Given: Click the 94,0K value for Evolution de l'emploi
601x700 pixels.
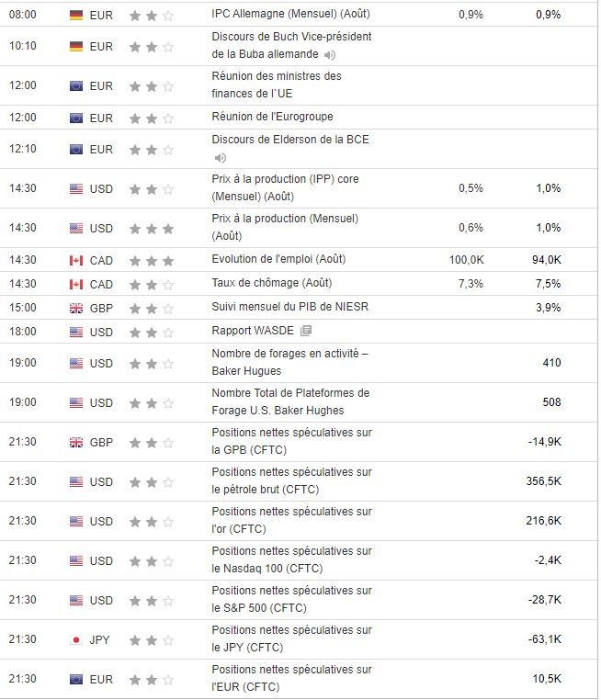Looking at the screenshot, I should (546, 260).
